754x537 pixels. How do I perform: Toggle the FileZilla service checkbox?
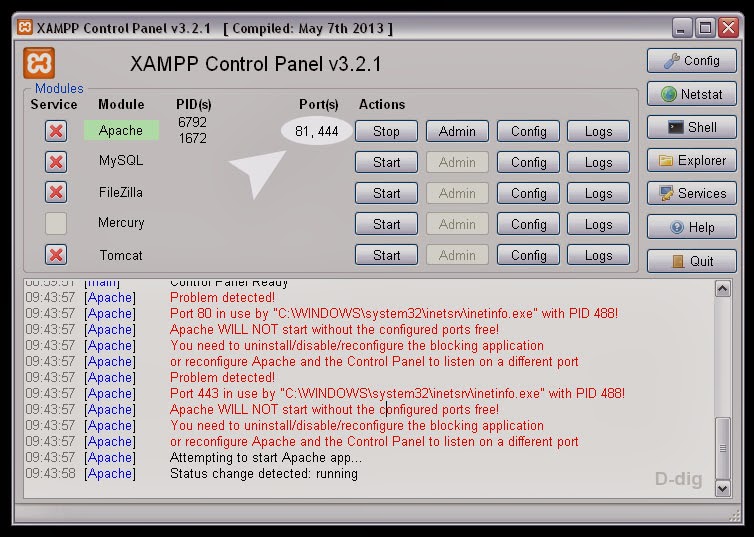point(56,192)
